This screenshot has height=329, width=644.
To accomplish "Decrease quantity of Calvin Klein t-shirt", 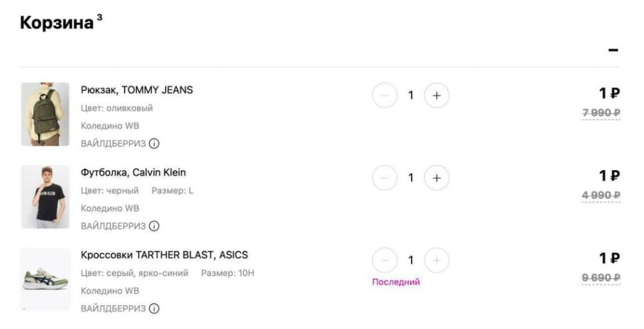I will (385, 178).
